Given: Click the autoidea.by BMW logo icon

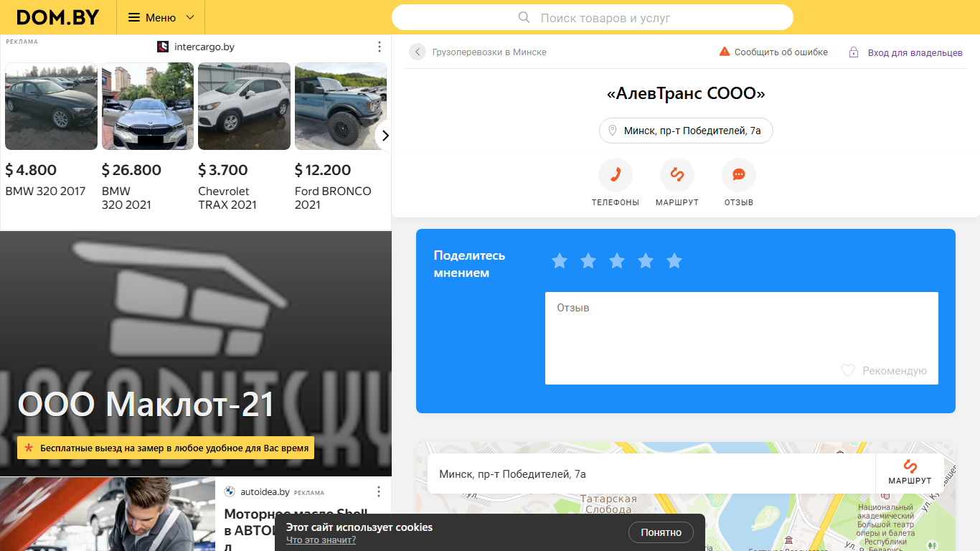Looking at the screenshot, I should point(230,491).
